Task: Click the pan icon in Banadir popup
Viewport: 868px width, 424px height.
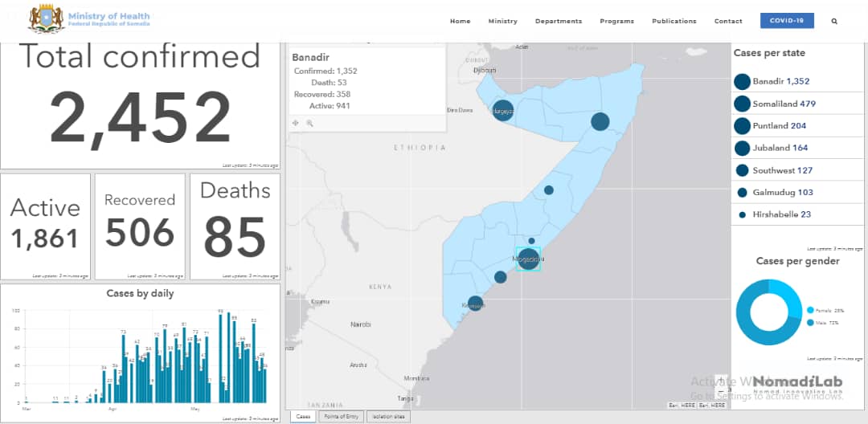Action: [x=296, y=123]
